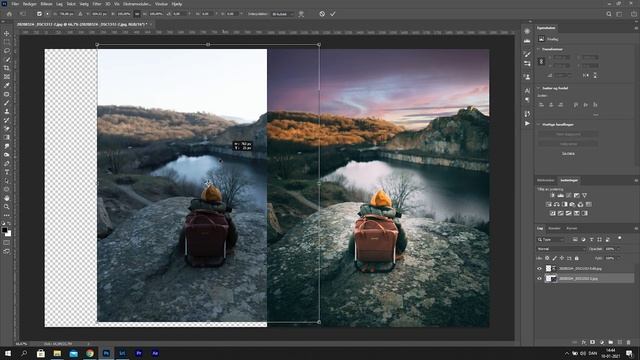Screen dimensions: 640x360
Task: Add a Curves adjustment
Action: [x=569, y=196]
